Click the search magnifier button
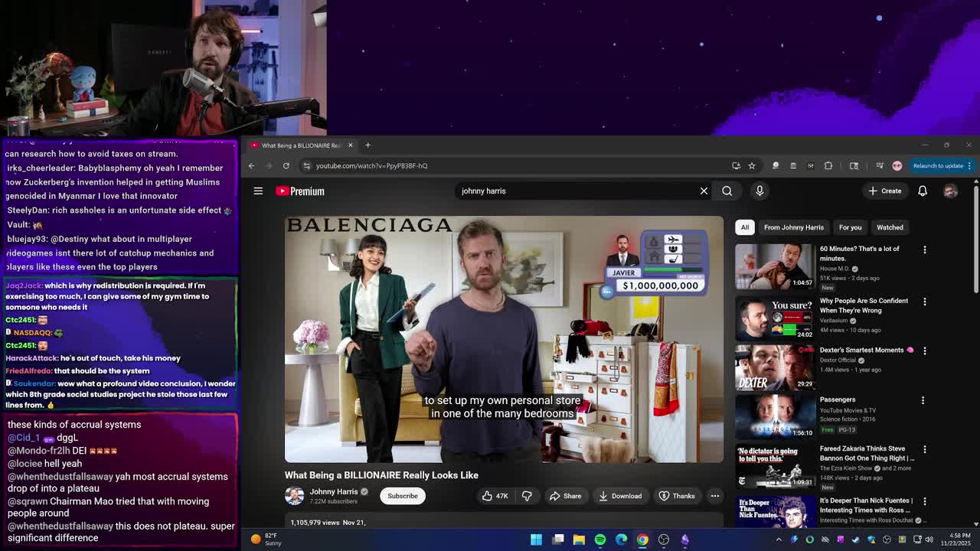This screenshot has width=980, height=551. pos(727,191)
